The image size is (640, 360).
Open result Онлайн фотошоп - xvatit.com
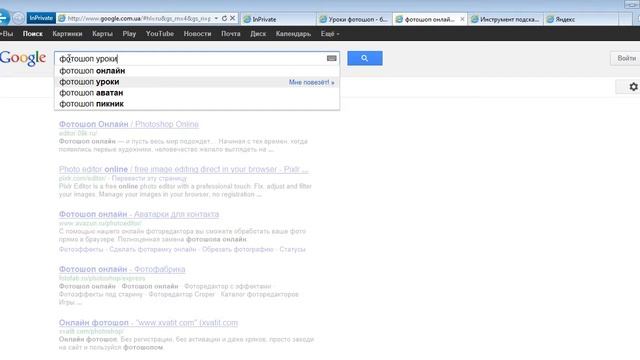click(148, 322)
